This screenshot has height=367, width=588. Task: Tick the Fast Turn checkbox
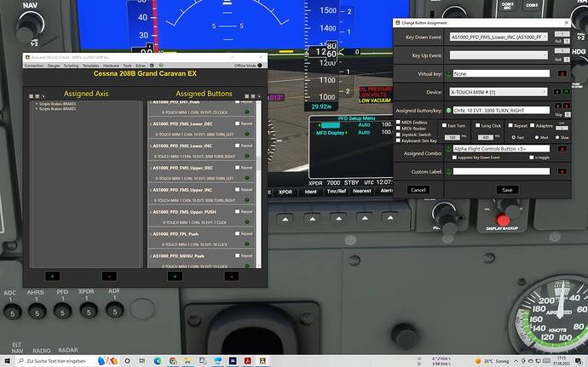(x=444, y=125)
